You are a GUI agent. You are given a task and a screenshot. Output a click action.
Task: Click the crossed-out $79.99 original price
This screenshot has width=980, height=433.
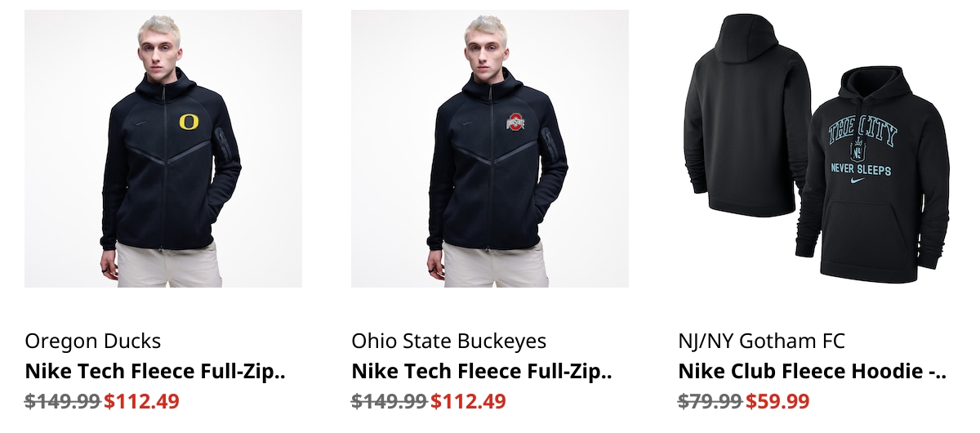(x=710, y=401)
